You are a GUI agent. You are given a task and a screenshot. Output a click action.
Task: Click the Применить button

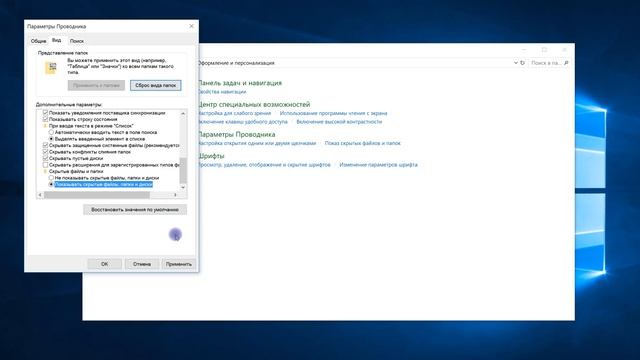tap(179, 264)
